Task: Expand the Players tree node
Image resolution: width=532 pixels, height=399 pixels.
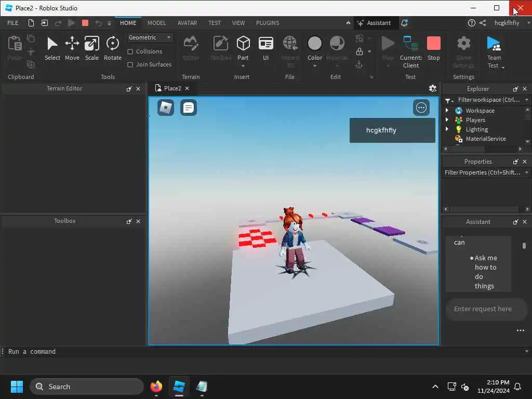Action: click(447, 120)
